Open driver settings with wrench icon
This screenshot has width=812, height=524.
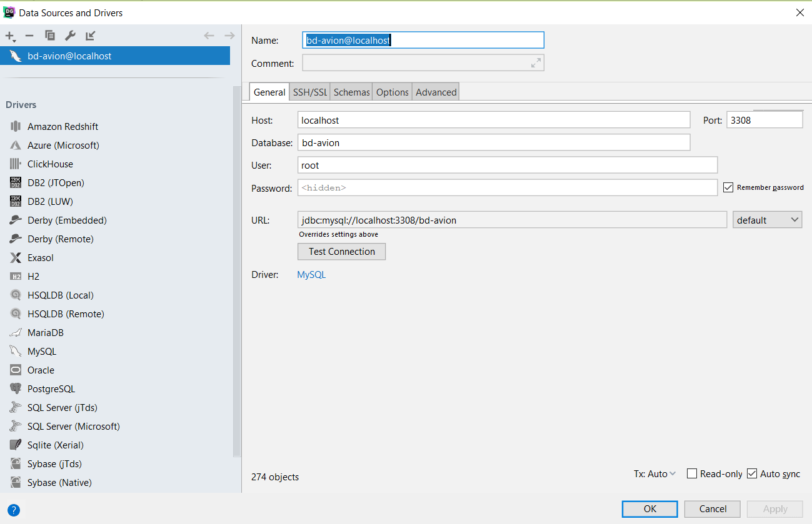(70, 36)
